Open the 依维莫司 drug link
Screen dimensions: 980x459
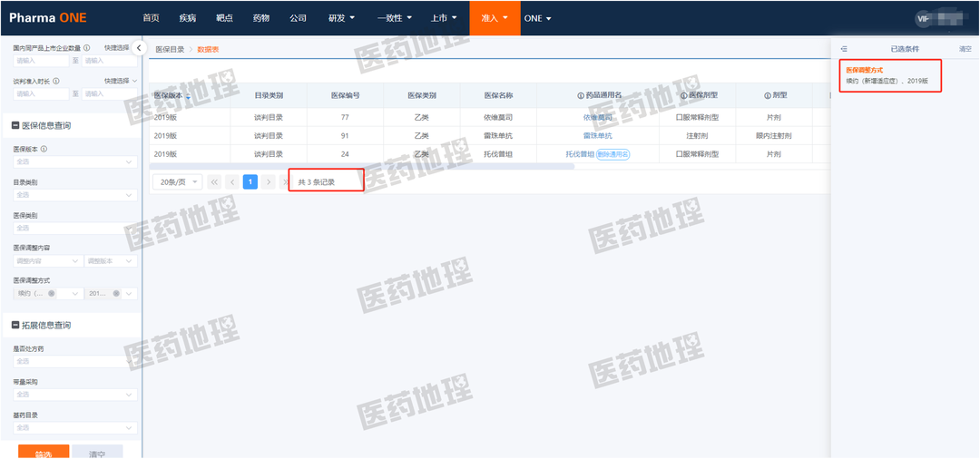point(597,117)
